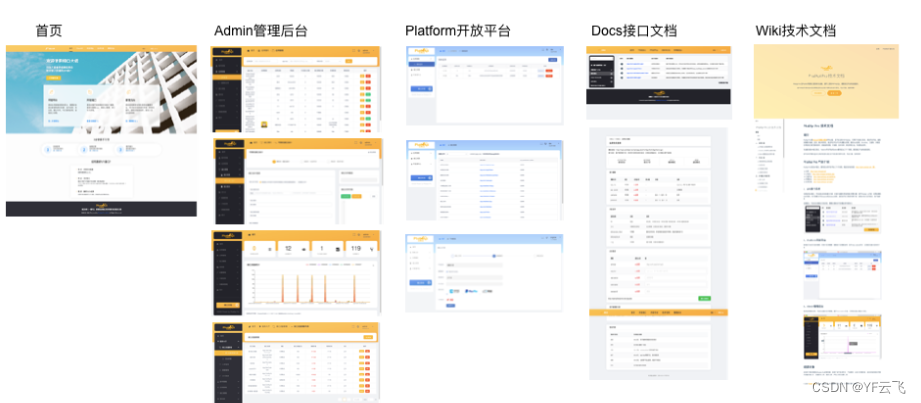921x403 pixels.
Task: Select the PayPal payment option in Platform form
Action: point(471,291)
